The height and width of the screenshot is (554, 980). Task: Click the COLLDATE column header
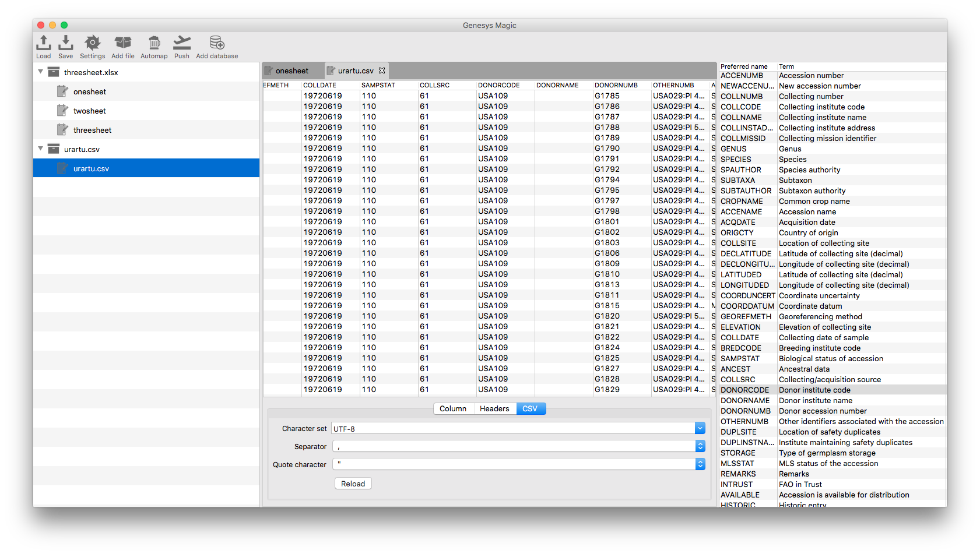click(x=331, y=85)
